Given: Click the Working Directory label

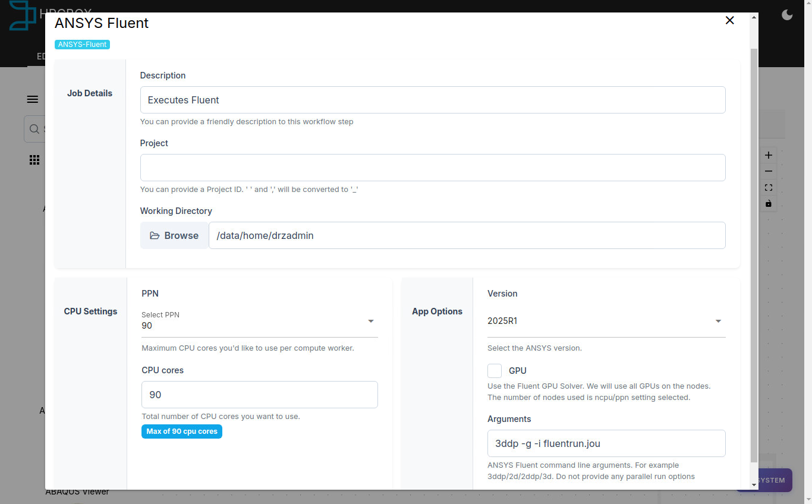Looking at the screenshot, I should pos(176,211).
